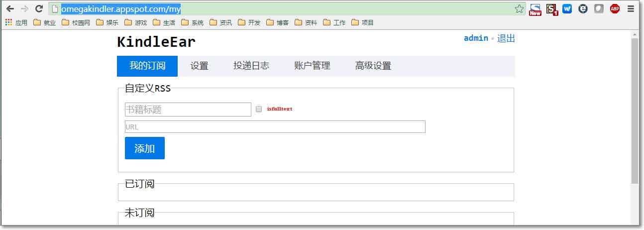Click the scrollbar up arrow

tap(635, 34)
